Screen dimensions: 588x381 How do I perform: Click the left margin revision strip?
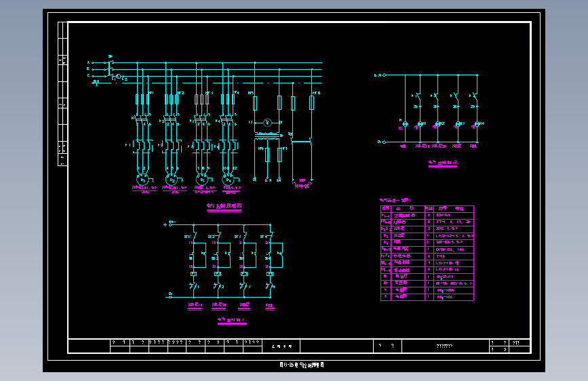62,94
